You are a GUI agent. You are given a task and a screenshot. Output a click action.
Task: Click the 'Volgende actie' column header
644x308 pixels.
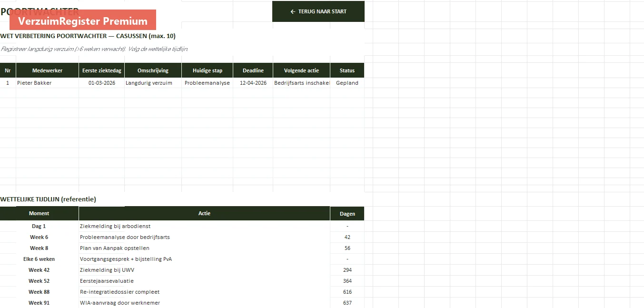coord(302,70)
